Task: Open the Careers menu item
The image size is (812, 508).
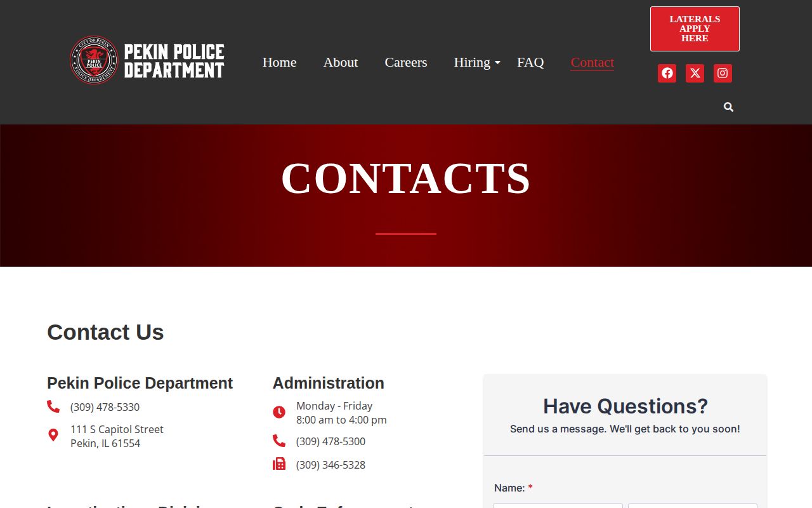Action: coord(406,62)
